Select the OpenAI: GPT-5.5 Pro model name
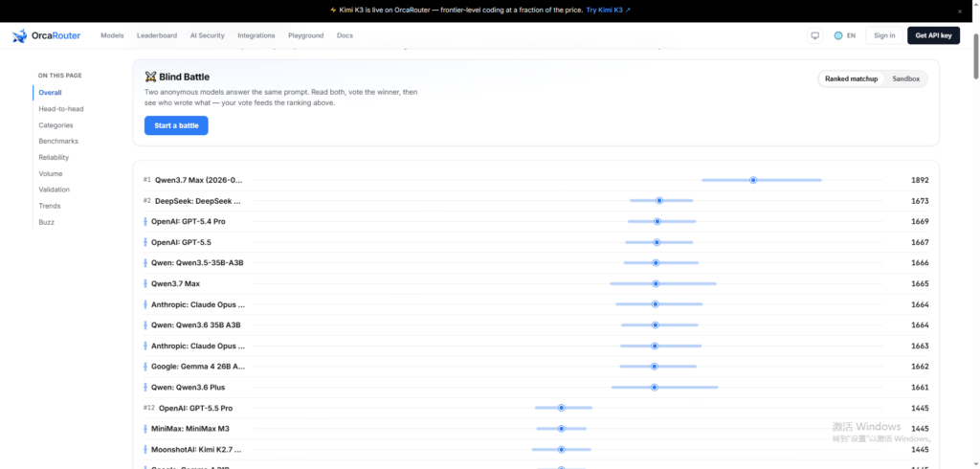This screenshot has width=980, height=469. [195, 408]
